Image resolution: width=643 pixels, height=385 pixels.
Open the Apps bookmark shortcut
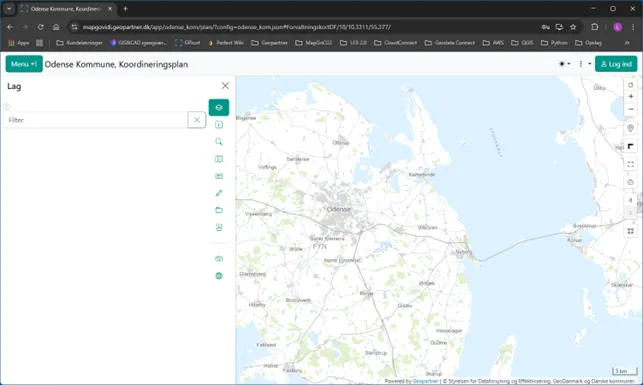point(18,43)
